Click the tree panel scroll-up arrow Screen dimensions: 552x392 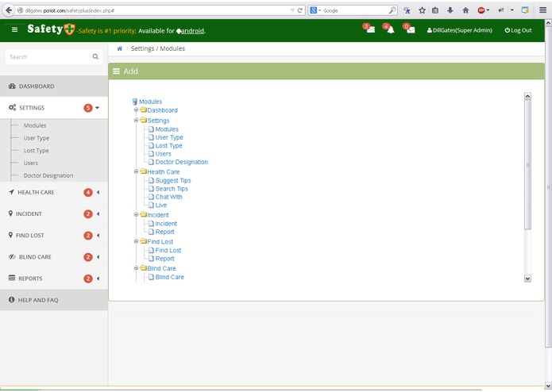pyautogui.click(x=527, y=96)
